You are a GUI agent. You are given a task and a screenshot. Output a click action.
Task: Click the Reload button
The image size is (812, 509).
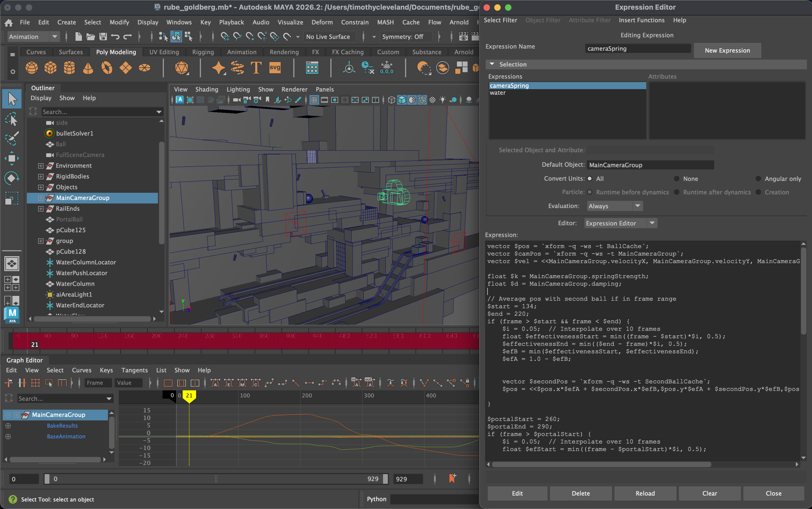(x=645, y=493)
